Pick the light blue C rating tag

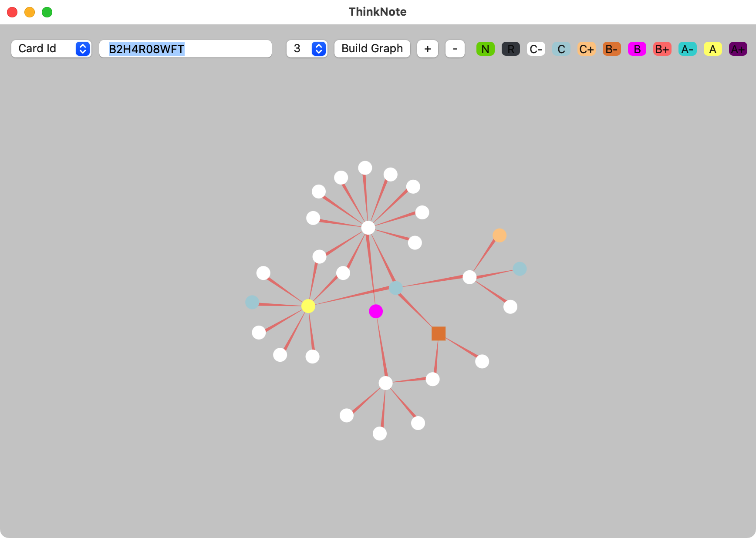pyautogui.click(x=561, y=49)
